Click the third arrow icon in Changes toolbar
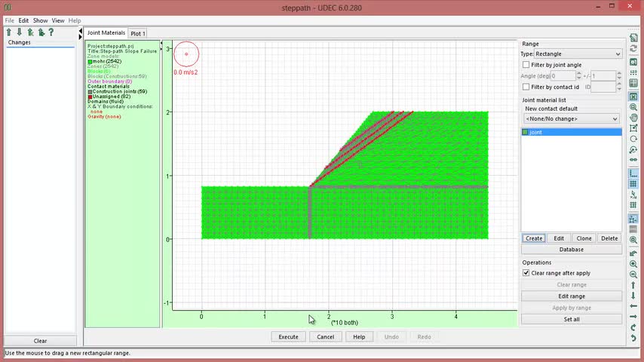This screenshot has height=362, width=644. coord(30,32)
